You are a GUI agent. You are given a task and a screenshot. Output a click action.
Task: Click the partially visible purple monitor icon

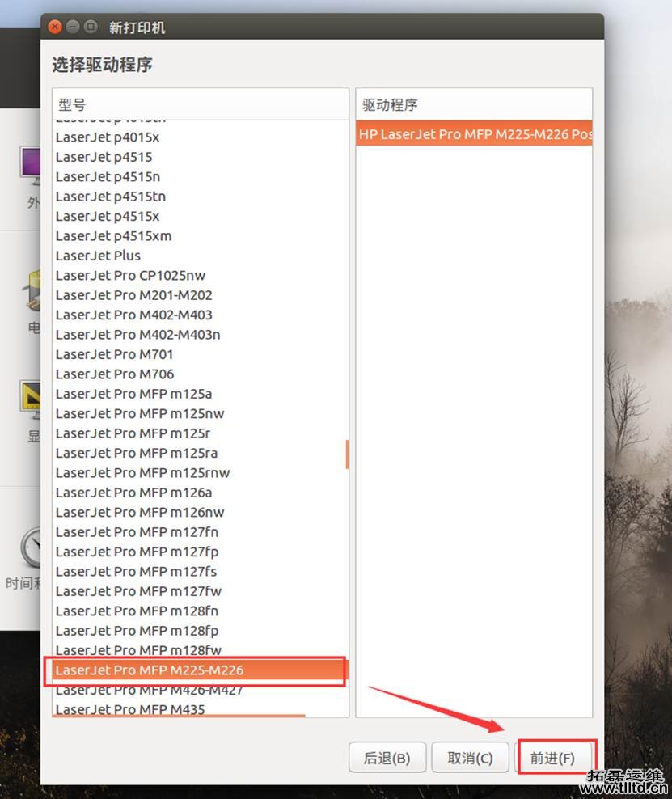31,166
